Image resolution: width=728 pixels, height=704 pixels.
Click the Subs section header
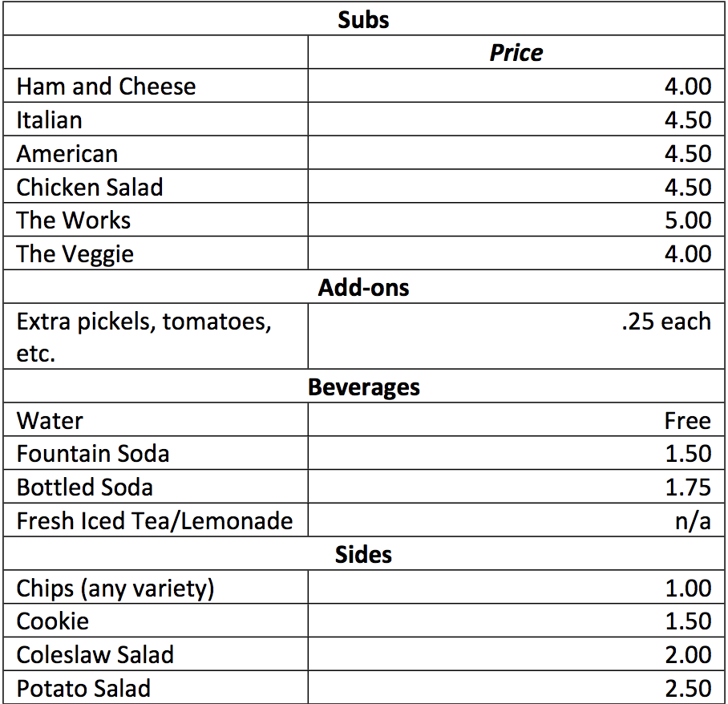363,19
